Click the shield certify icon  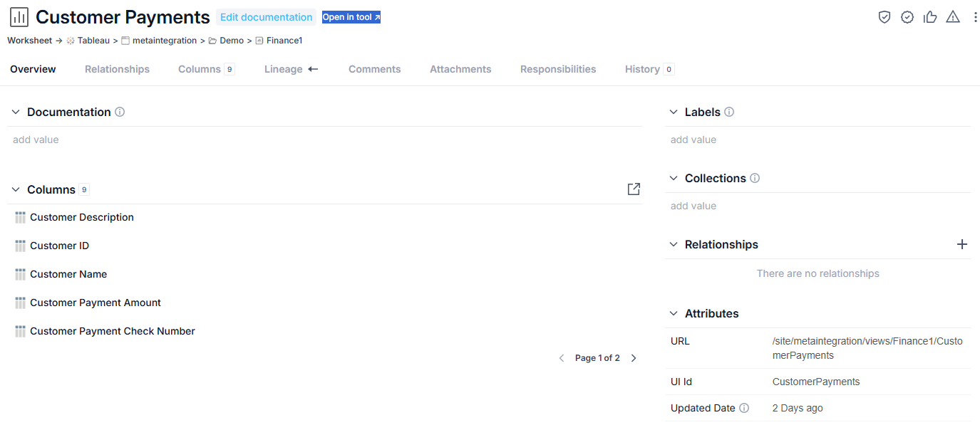coord(884,17)
